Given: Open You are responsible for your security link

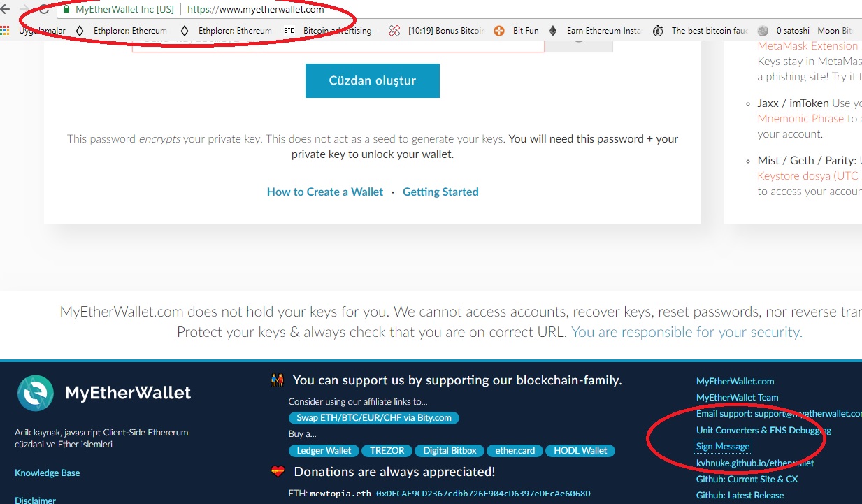Looking at the screenshot, I should pyautogui.click(x=687, y=332).
